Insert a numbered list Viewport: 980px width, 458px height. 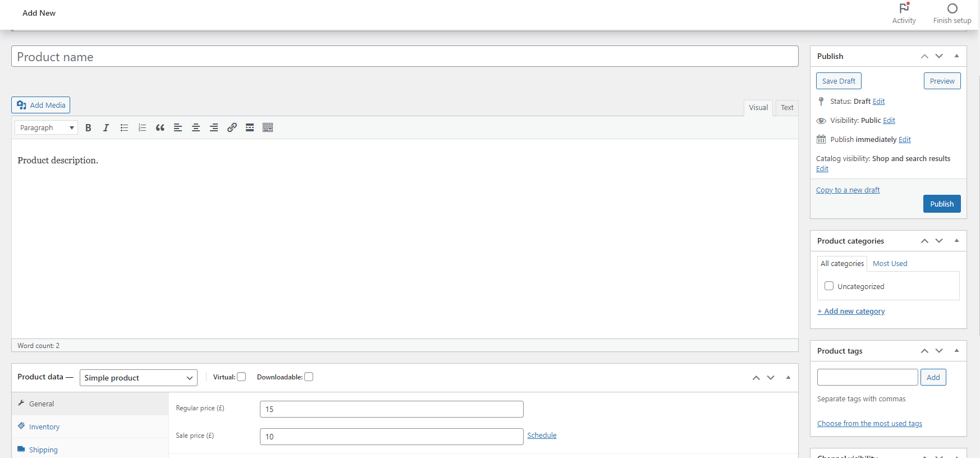(x=142, y=128)
